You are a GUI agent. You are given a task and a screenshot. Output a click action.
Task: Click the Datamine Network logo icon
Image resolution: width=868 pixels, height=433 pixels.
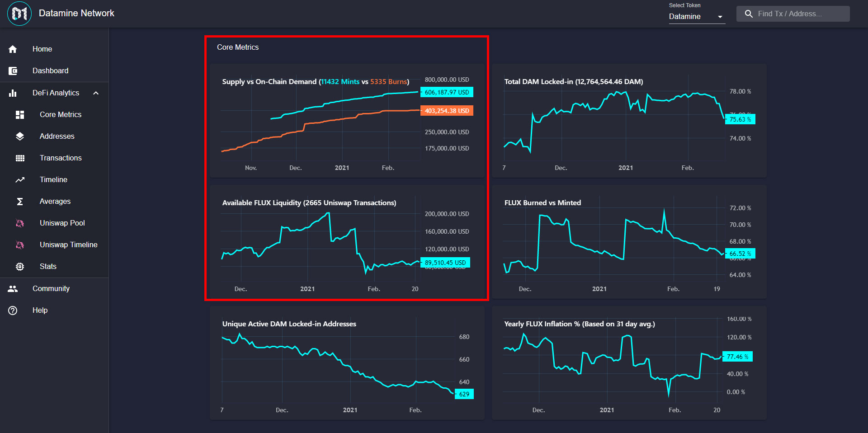coord(19,14)
